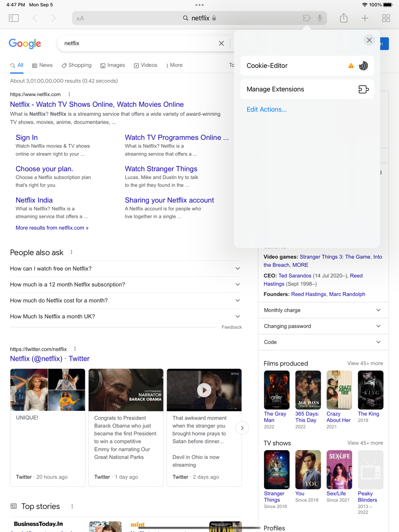Open 365 Days This Day poster
The width and height of the screenshot is (399, 532).
tap(308, 390)
